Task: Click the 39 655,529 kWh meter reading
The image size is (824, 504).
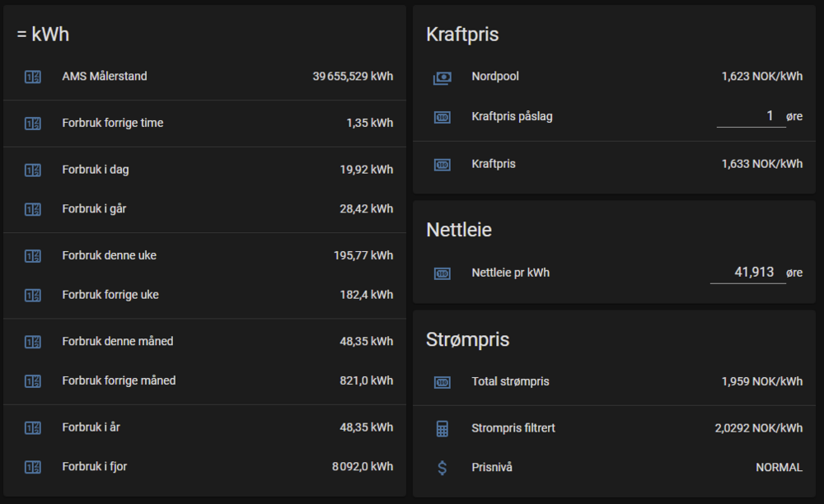Action: coord(353,77)
